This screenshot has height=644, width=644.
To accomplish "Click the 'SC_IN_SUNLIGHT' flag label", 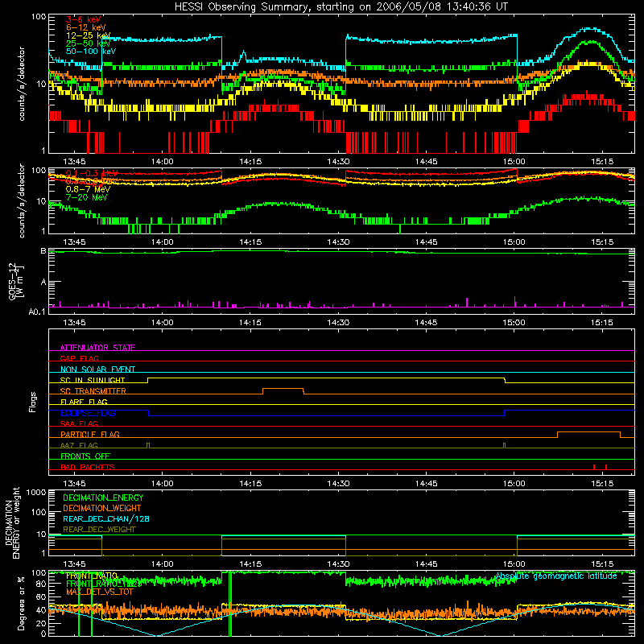I will (93, 380).
